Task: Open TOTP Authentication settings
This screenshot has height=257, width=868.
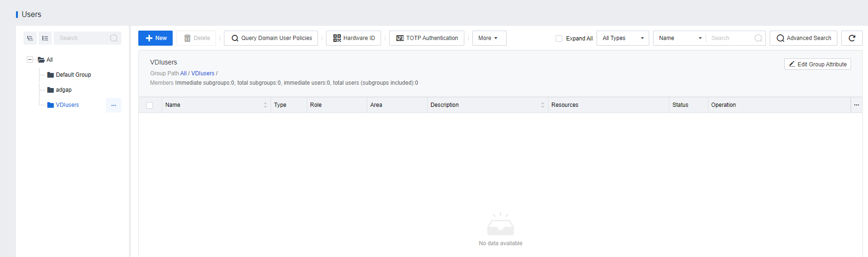Action: pos(427,38)
